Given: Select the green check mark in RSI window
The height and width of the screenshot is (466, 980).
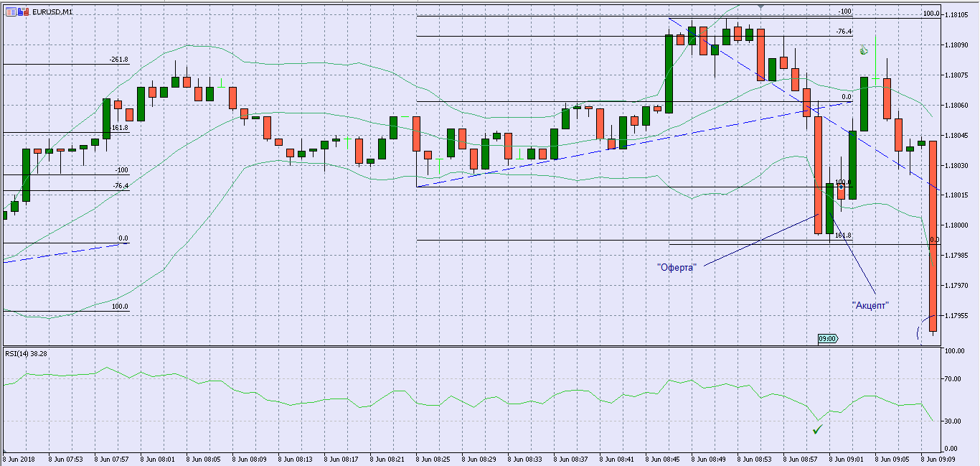Looking at the screenshot, I should click(817, 429).
